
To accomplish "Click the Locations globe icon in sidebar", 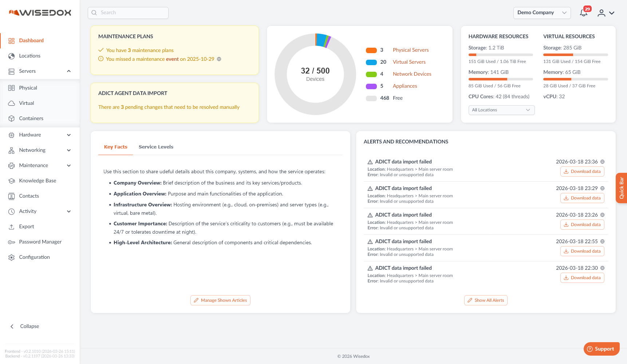I will point(12,56).
